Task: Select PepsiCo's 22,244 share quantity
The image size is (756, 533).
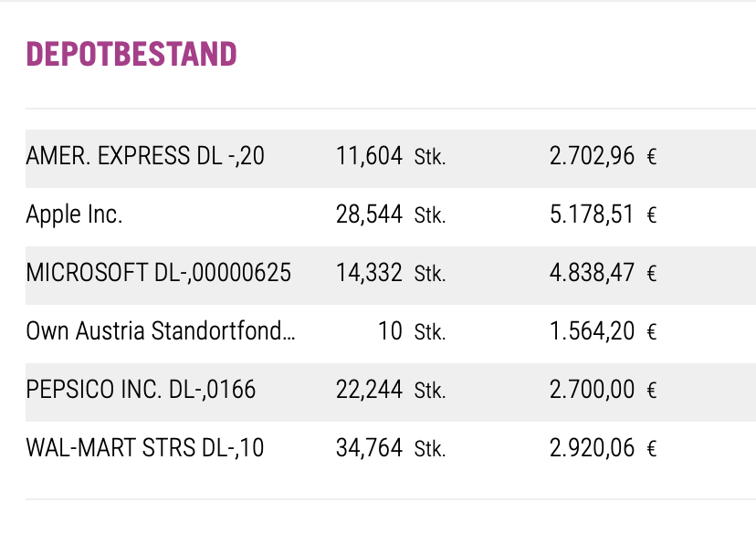Action: pyautogui.click(x=369, y=390)
